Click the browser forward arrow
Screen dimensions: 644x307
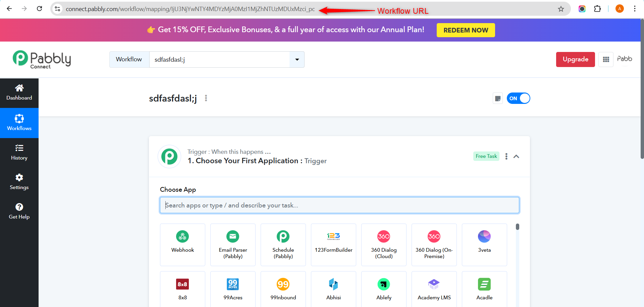click(24, 9)
